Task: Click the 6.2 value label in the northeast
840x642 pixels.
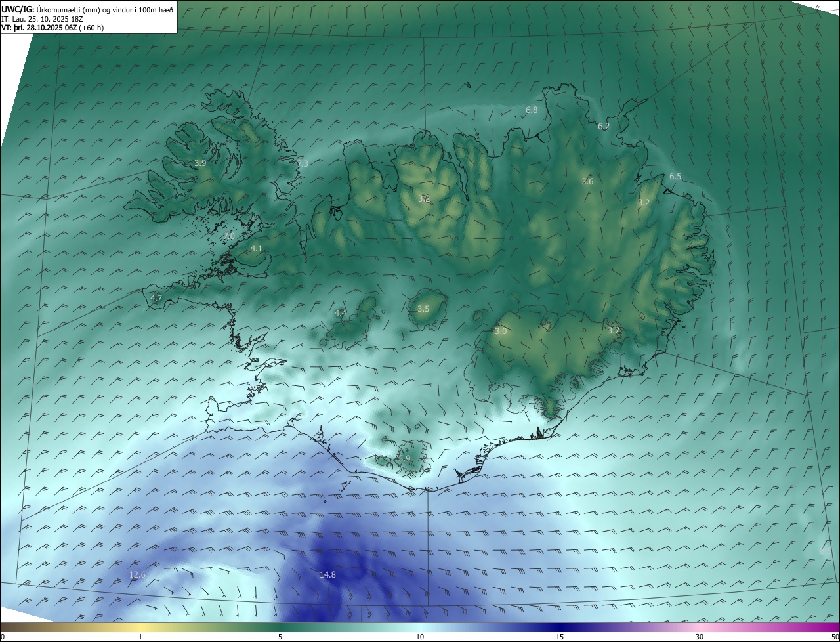Action: [604, 127]
